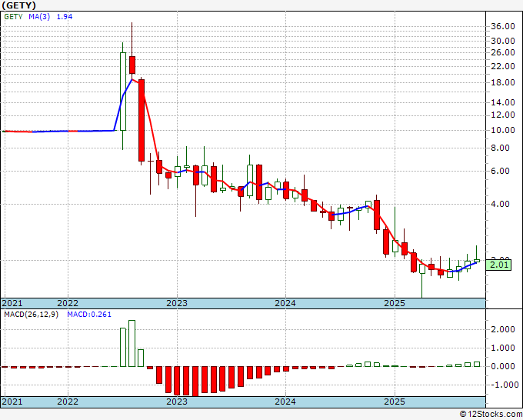Click the MACD:0.261 value label

point(89,315)
